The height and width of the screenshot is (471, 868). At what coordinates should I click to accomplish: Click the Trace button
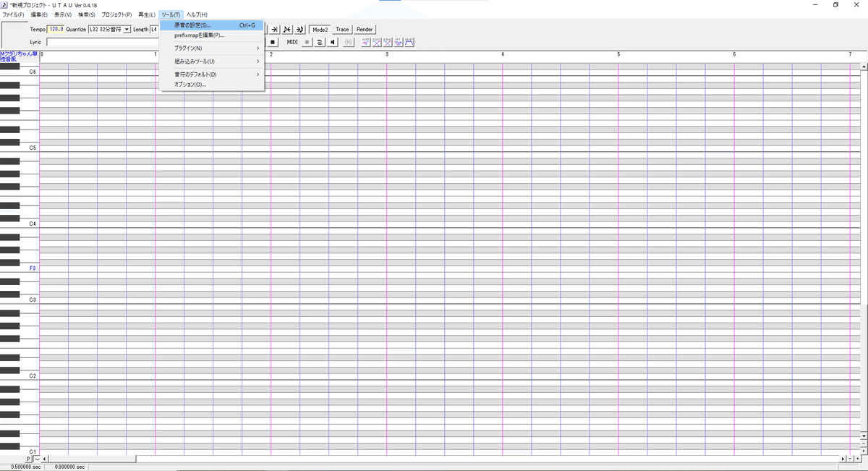pyautogui.click(x=342, y=29)
